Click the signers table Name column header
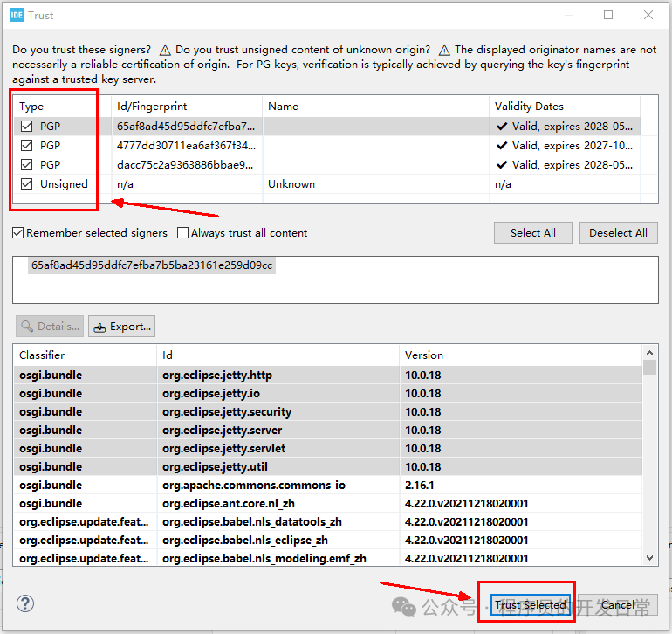Viewport: 672px width, 634px height. [376, 107]
